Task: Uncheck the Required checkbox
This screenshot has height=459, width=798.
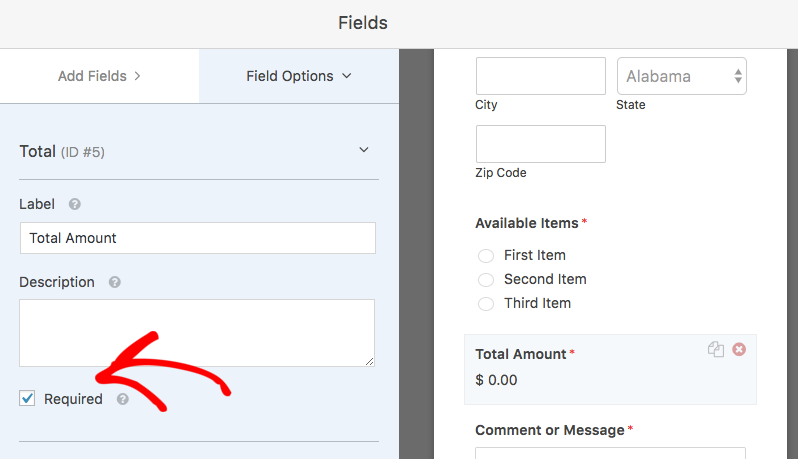Action: click(x=27, y=398)
